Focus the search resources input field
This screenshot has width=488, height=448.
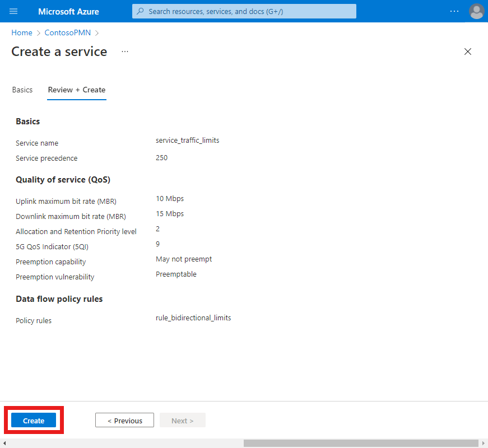point(244,11)
